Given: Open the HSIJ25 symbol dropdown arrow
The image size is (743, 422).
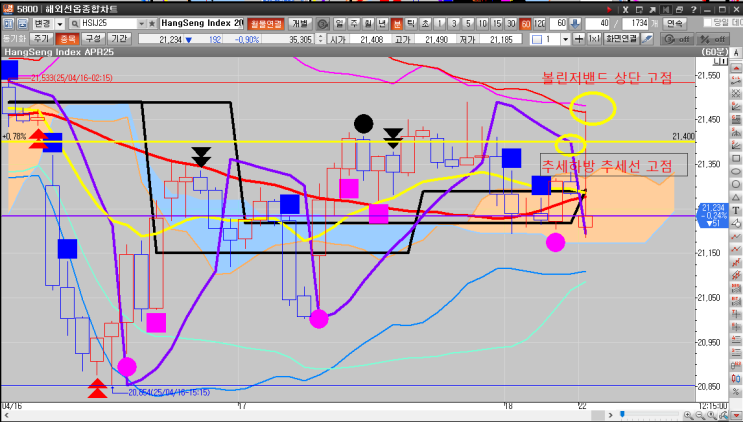Looking at the screenshot, I should (142, 24).
